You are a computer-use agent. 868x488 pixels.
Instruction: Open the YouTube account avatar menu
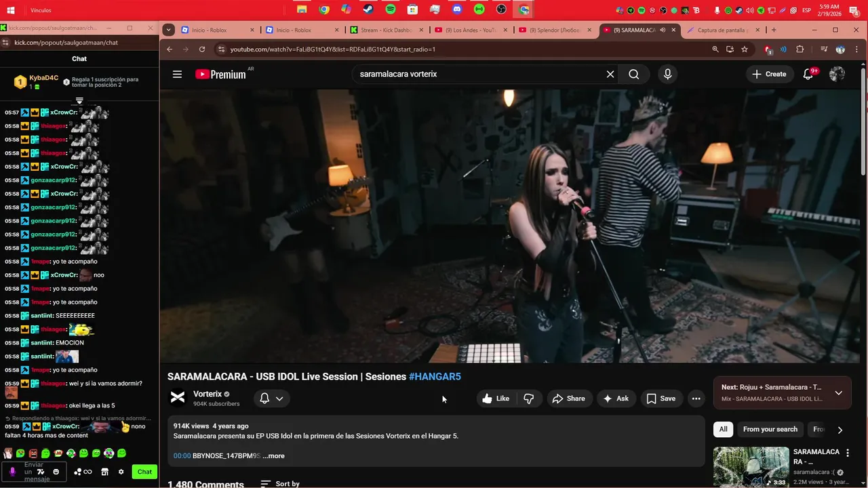pos(837,75)
